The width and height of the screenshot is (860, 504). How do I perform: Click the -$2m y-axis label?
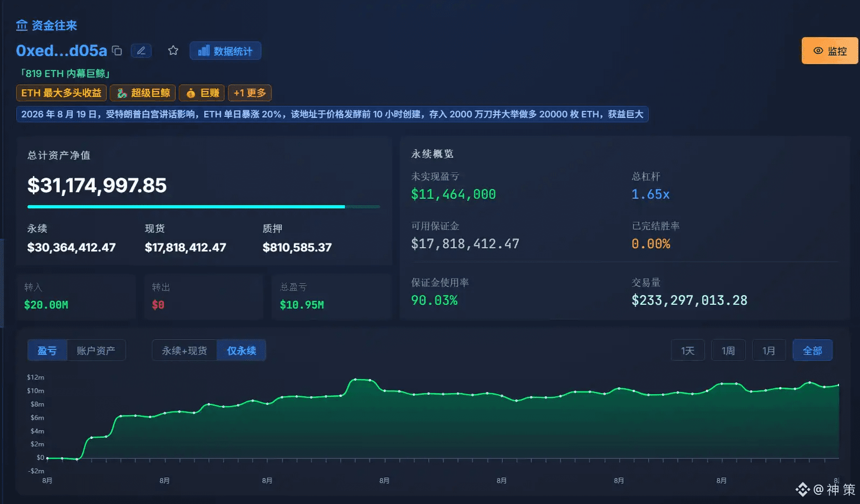36,471
